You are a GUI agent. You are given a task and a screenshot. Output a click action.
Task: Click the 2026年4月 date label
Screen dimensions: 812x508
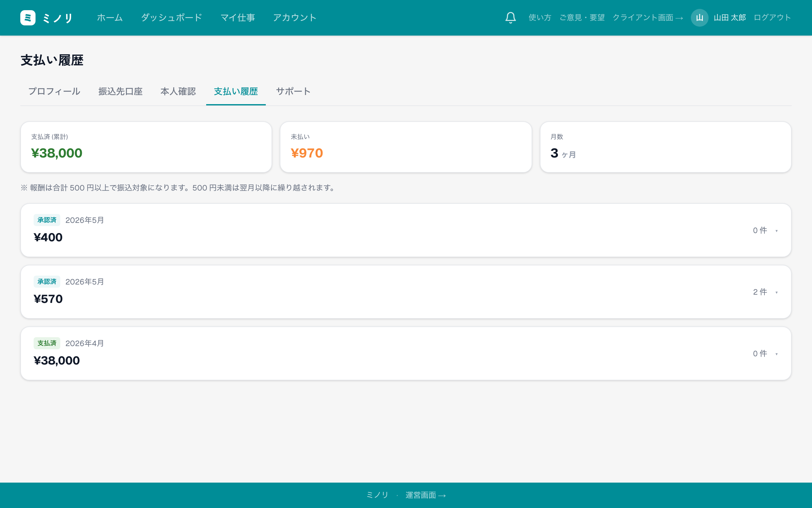tap(85, 343)
